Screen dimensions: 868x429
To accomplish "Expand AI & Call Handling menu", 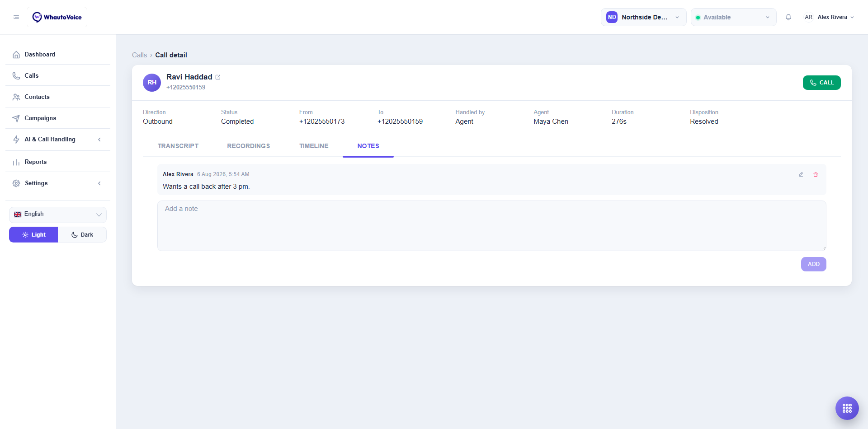I will click(58, 140).
